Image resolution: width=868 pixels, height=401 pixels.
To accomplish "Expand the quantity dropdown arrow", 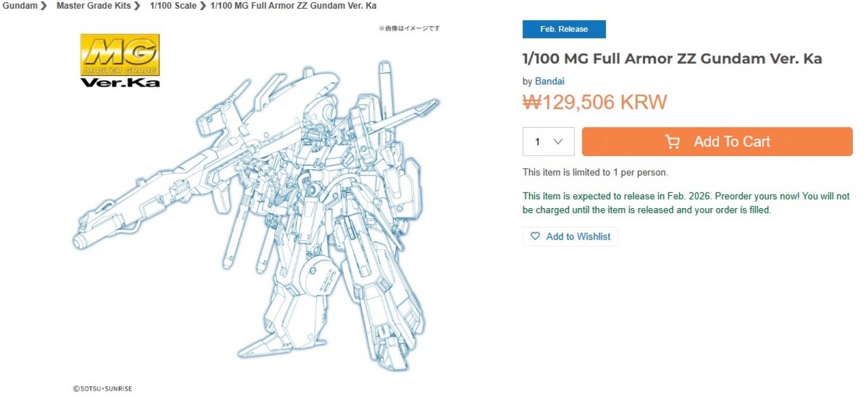I will (558, 142).
